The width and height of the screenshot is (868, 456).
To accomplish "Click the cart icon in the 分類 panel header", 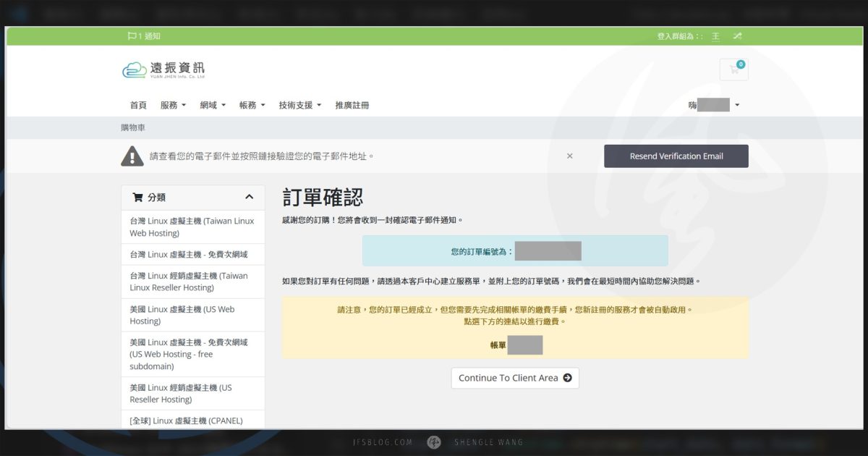I will point(137,196).
